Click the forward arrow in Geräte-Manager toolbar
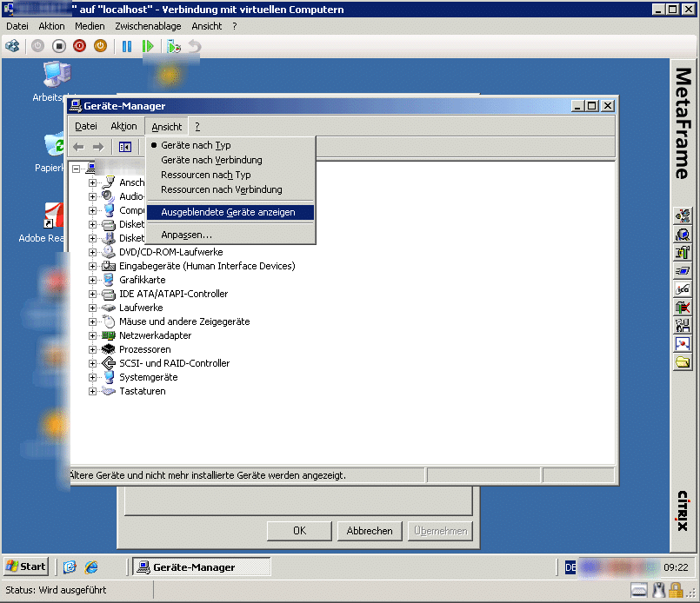The height and width of the screenshot is (603, 700). pyautogui.click(x=98, y=147)
